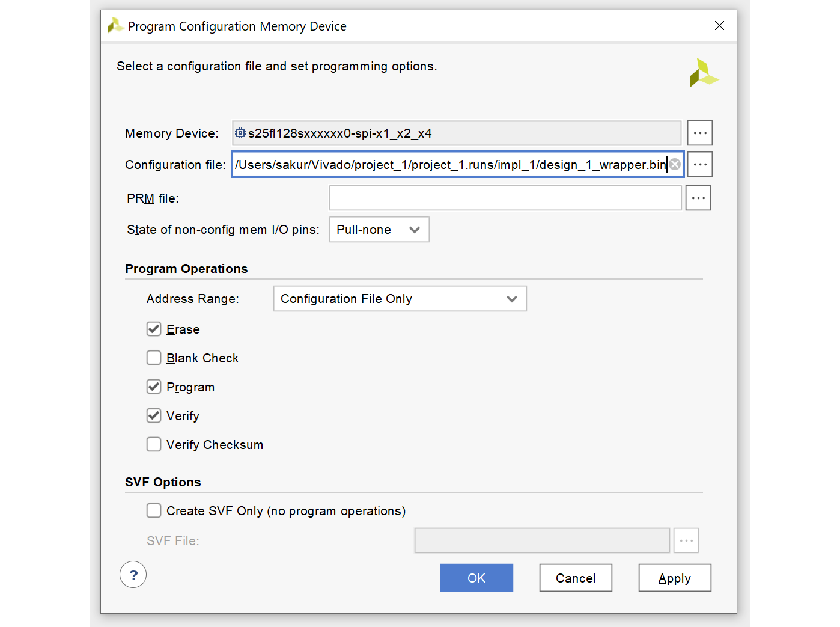840x627 pixels.
Task: Click the Apply button
Action: coord(674,578)
